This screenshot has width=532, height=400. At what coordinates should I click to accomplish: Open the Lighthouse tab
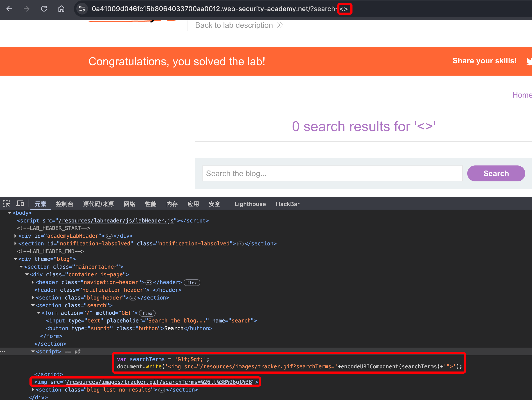point(250,204)
